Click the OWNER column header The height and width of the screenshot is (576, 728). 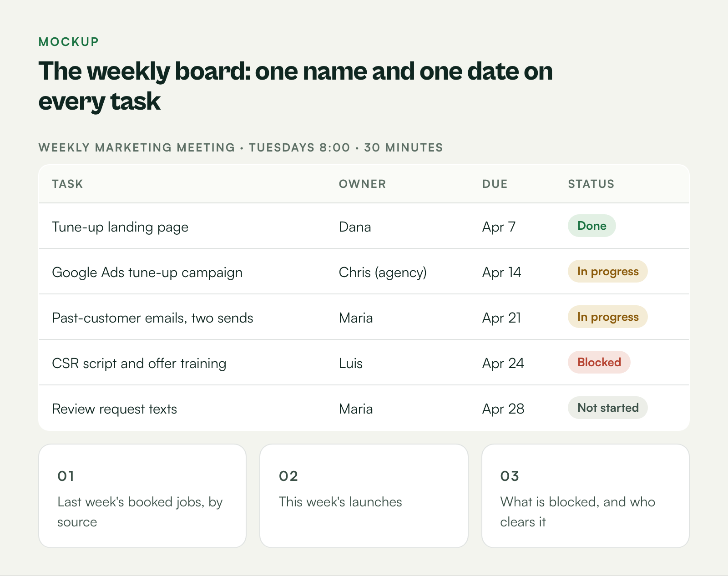coord(362,184)
